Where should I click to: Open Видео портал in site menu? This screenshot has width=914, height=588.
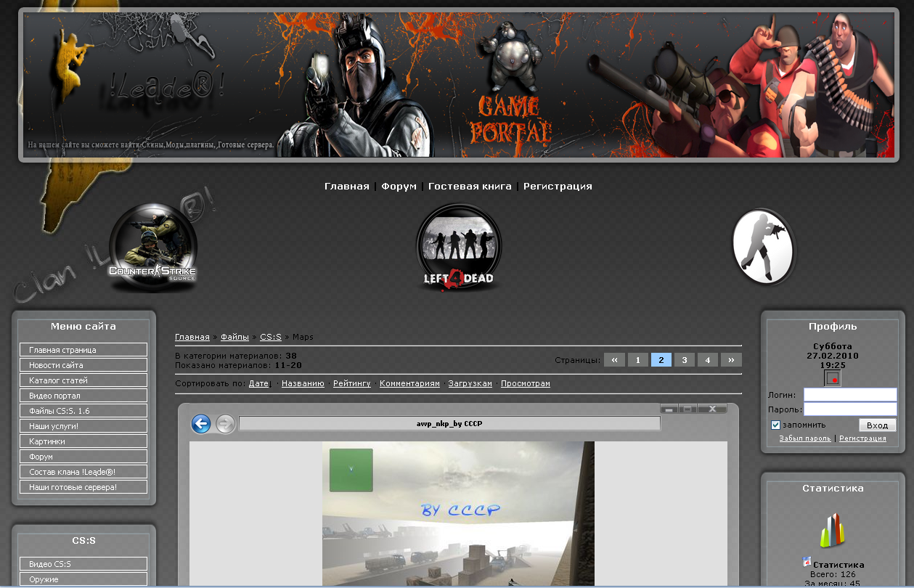83,396
